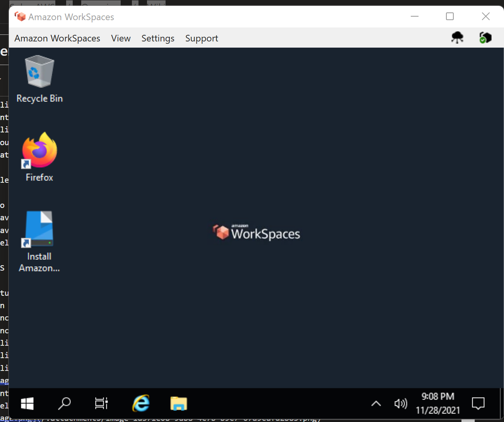Image resolution: width=504 pixels, height=422 pixels.
Task: Maximize the Amazon WorkSpaces window
Action: [x=450, y=16]
